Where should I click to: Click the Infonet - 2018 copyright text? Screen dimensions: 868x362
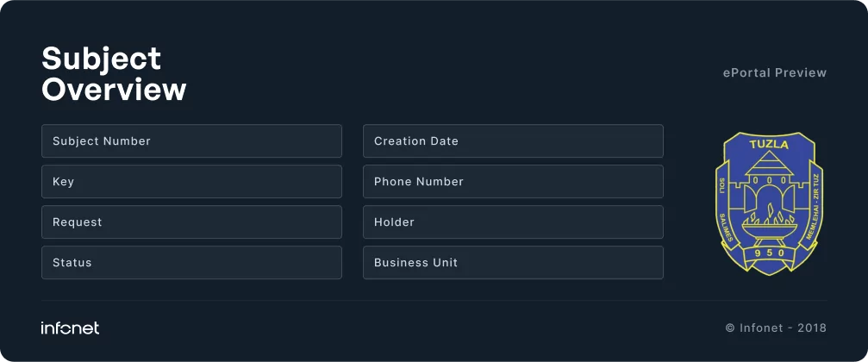point(783,328)
